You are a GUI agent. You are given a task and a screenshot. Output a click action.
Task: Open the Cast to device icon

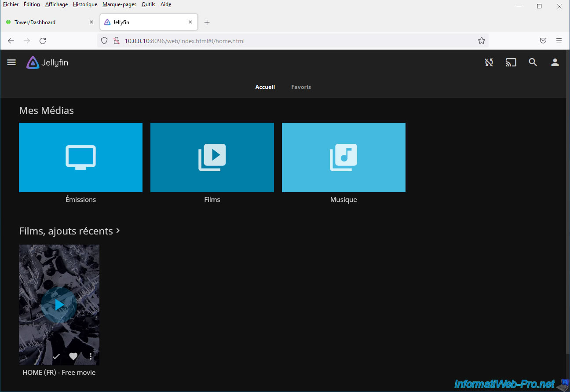pyautogui.click(x=511, y=62)
